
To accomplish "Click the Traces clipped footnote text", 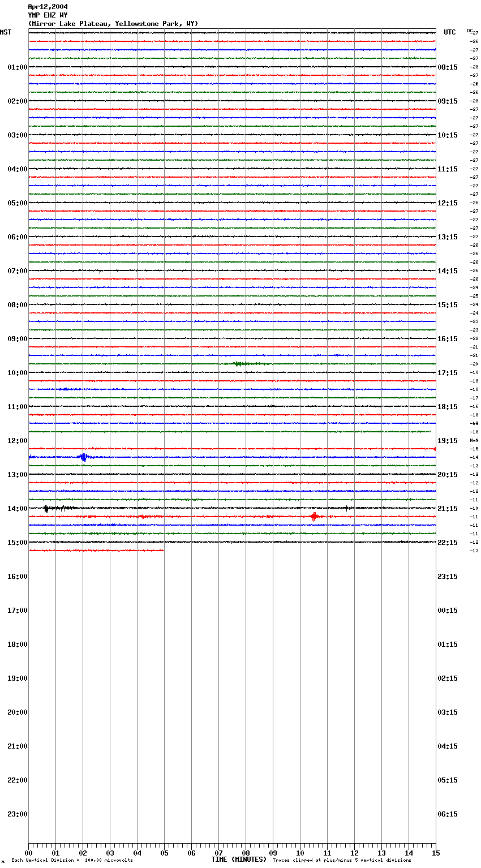I will pyautogui.click(x=342, y=860).
